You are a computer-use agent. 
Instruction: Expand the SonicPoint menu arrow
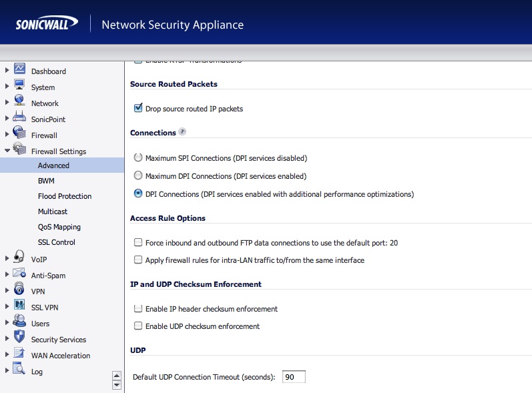click(7, 118)
